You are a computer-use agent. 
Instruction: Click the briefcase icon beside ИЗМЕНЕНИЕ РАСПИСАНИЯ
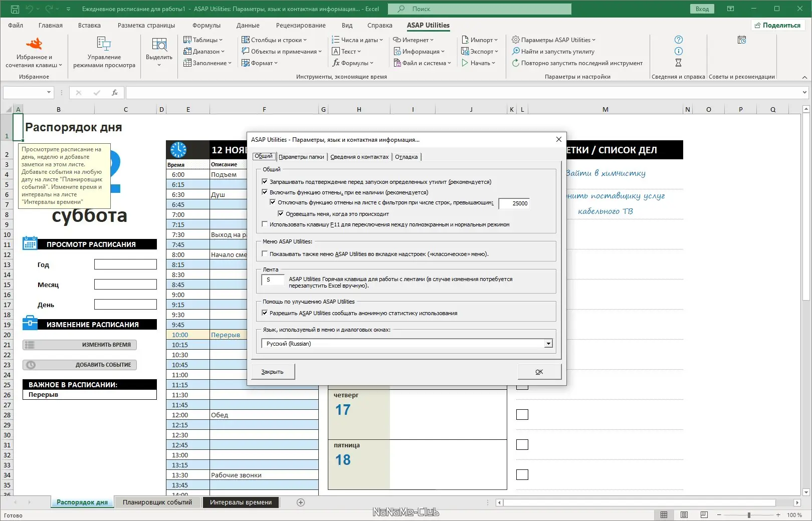tap(30, 323)
